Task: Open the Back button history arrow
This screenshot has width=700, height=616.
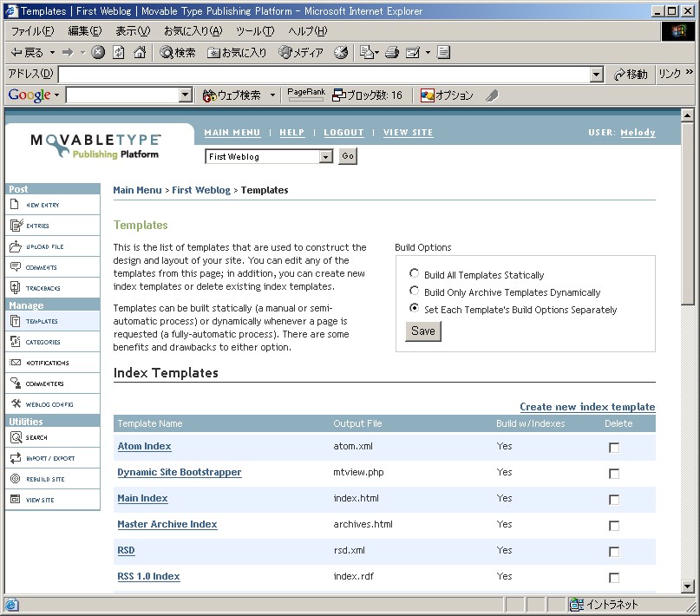Action: [53, 53]
